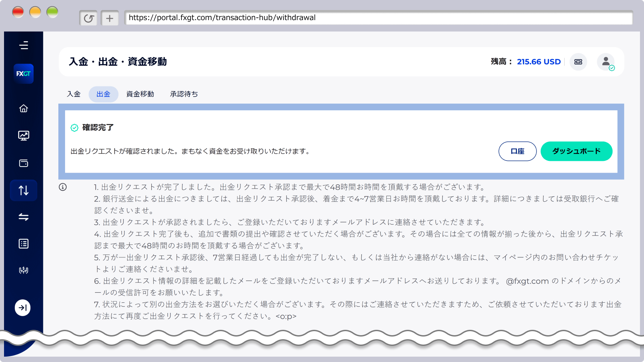Switch to the 入金 tab
This screenshot has width=644, height=362.
tap(74, 94)
